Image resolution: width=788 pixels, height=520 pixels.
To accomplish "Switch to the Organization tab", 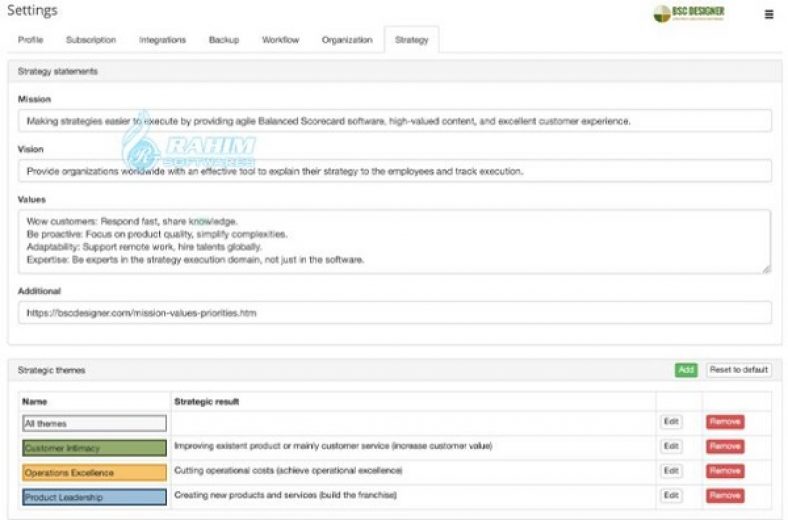I will [347, 40].
